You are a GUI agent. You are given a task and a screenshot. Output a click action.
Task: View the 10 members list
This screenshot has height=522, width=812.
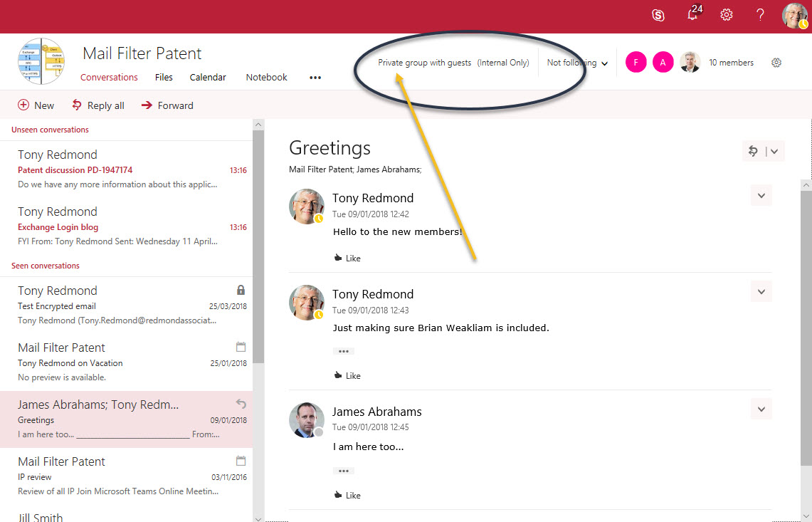click(731, 63)
